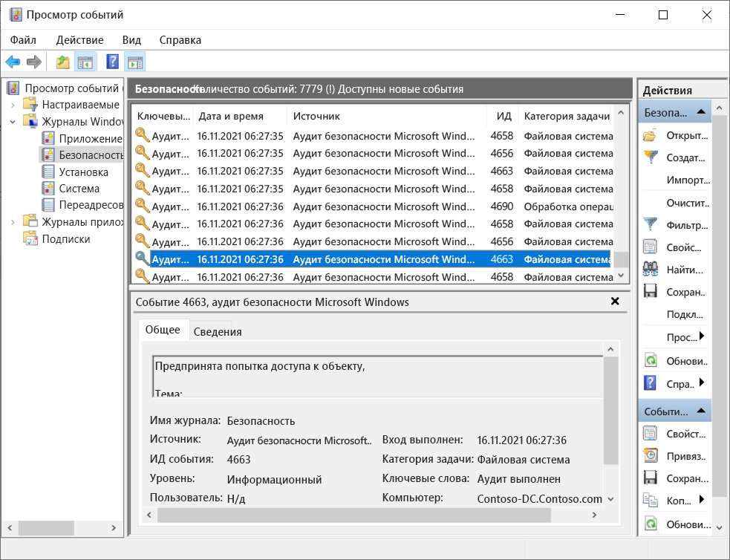Toggle the show/hide console tree toolbar icon

(x=85, y=62)
